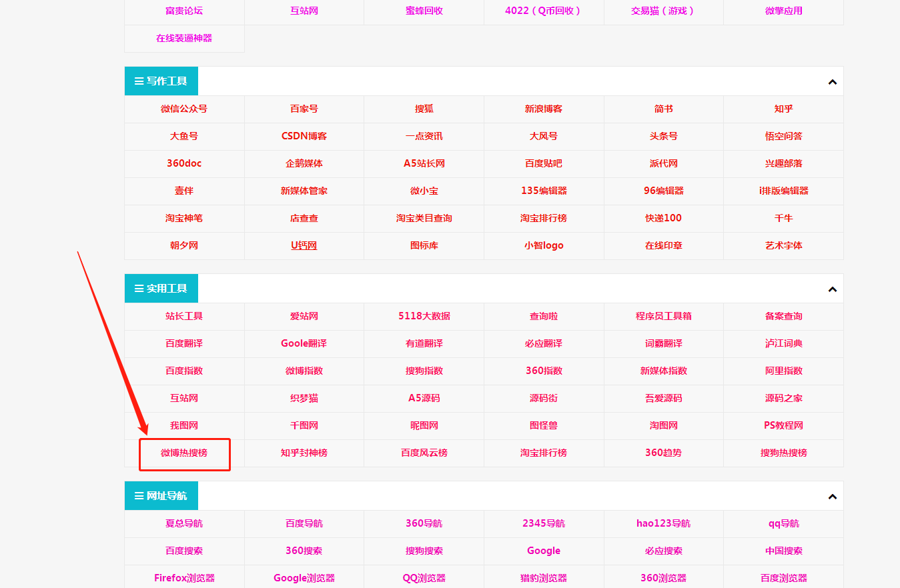Open the 知乎封神榜 link
Image resolution: width=900 pixels, height=588 pixels.
tap(304, 453)
